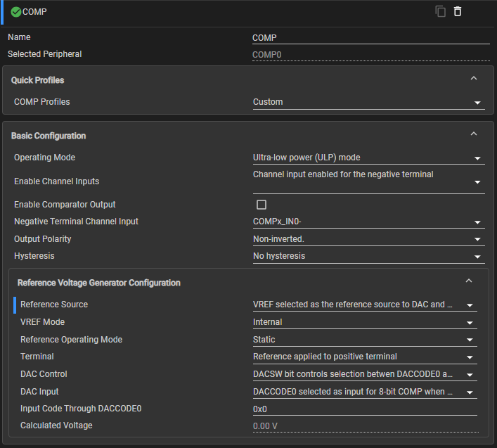This screenshot has height=448, width=497.
Task: Click the Reference Voltage Generator Configuration heading
Action: tap(99, 283)
